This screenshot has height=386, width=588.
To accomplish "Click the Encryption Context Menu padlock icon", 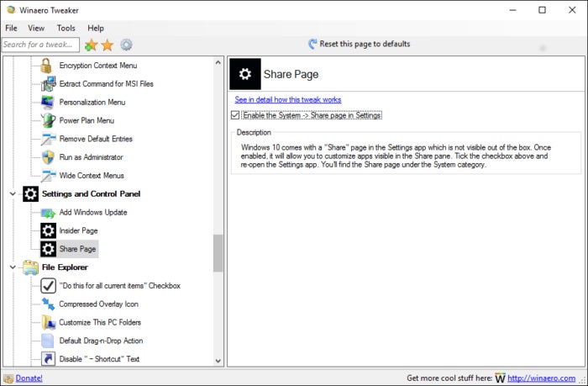I will pos(46,66).
